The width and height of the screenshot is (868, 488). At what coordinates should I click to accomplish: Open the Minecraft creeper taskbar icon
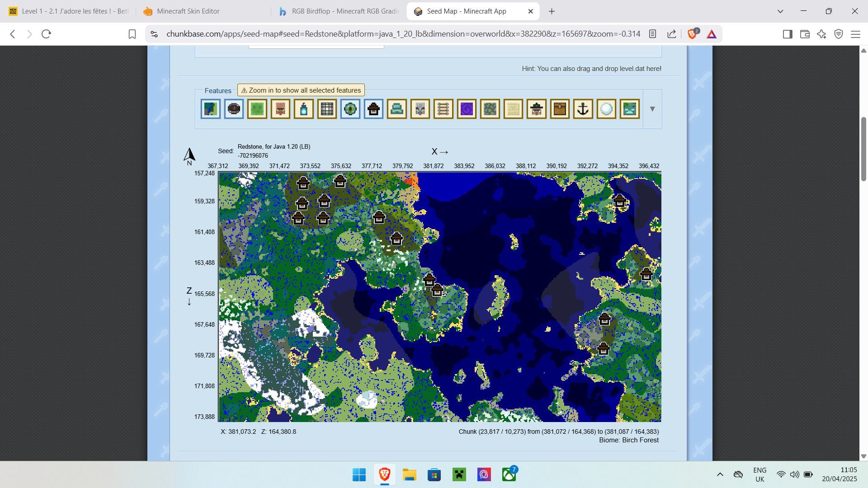pos(459,474)
